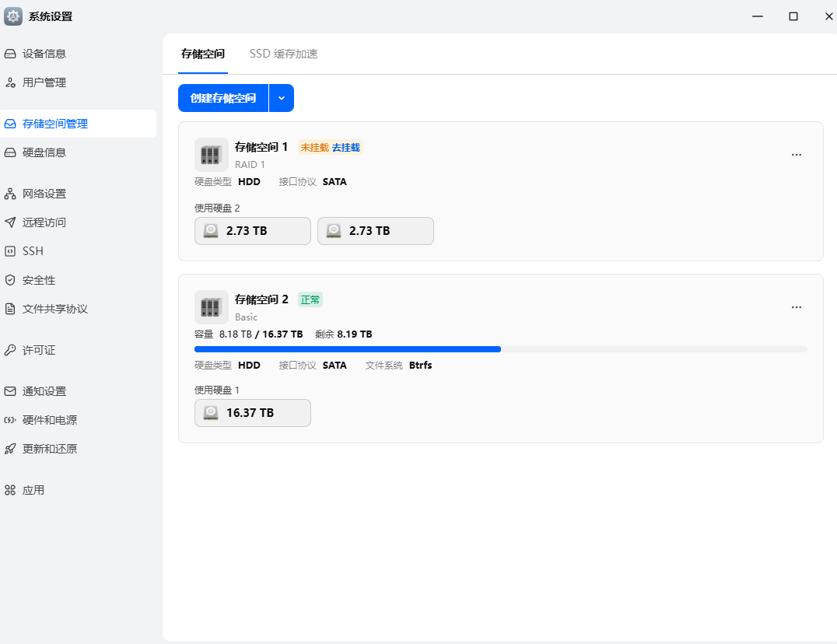Viewport: 837px width, 644px height.
Task: Click the 16.37 TB disk icon
Action: pos(211,413)
